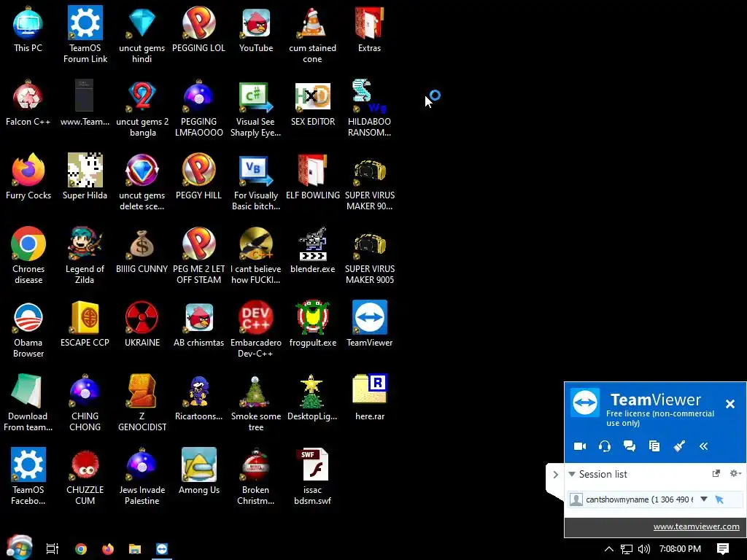Select the here.rar archive
The width and height of the screenshot is (747, 560).
(370, 397)
